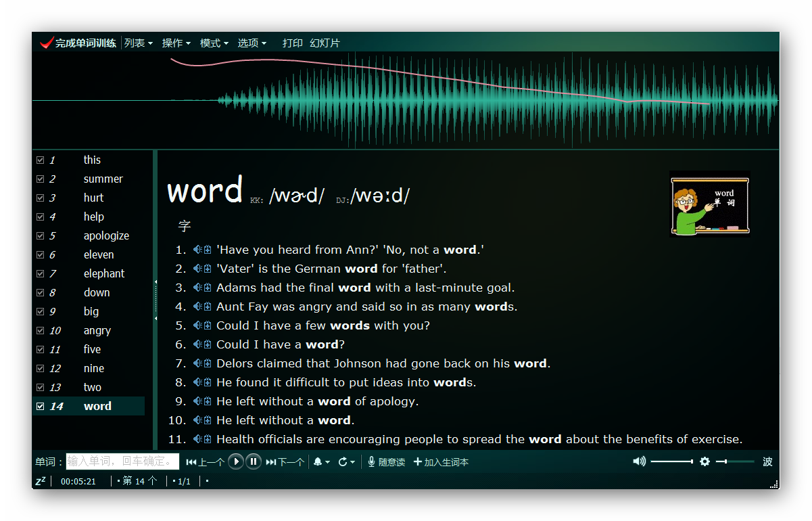Click the 完成单词训练 title label

tap(86, 43)
